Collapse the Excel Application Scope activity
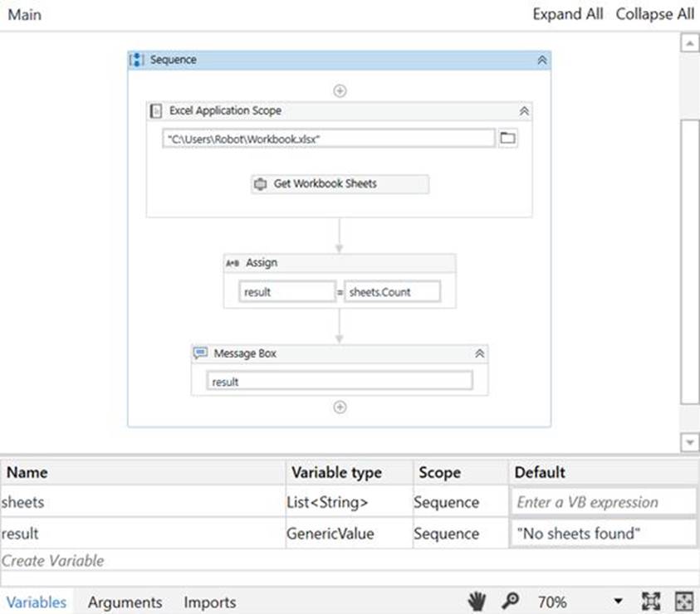 tap(524, 111)
